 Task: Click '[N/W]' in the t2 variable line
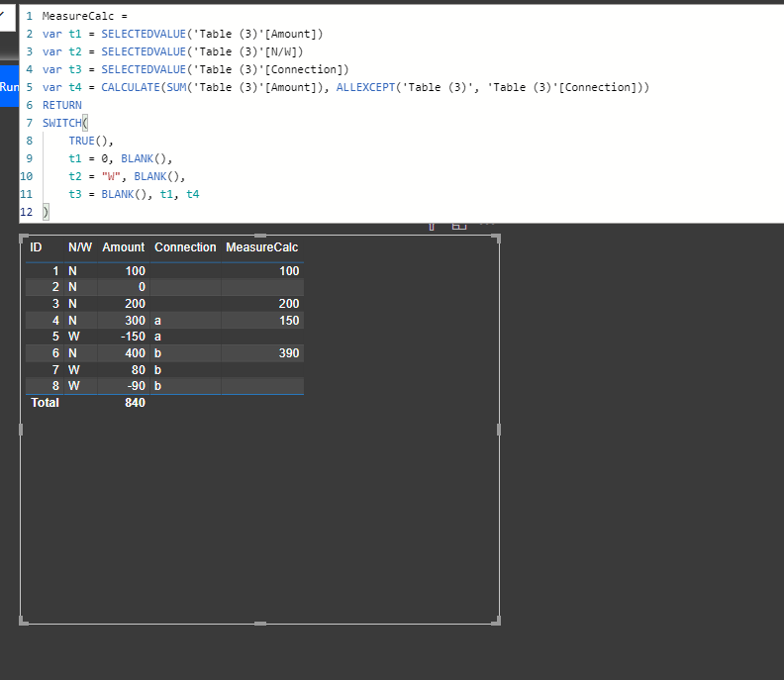pyautogui.click(x=280, y=51)
